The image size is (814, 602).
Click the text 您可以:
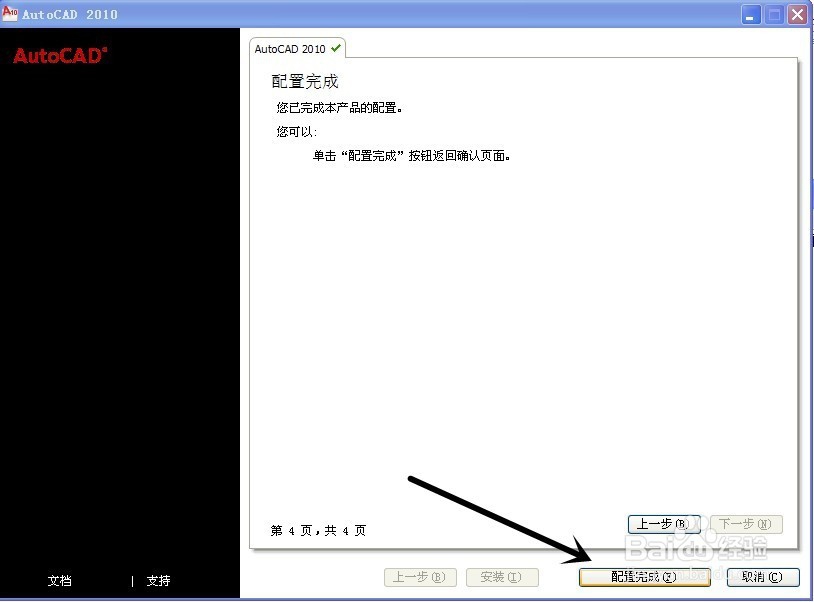click(x=296, y=131)
